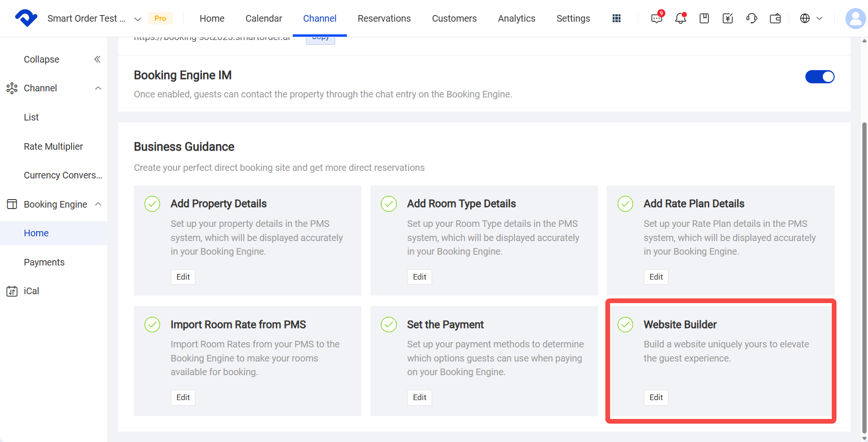This screenshot has height=442, width=868.
Task: Click the Pro plan badge
Action: (x=160, y=18)
